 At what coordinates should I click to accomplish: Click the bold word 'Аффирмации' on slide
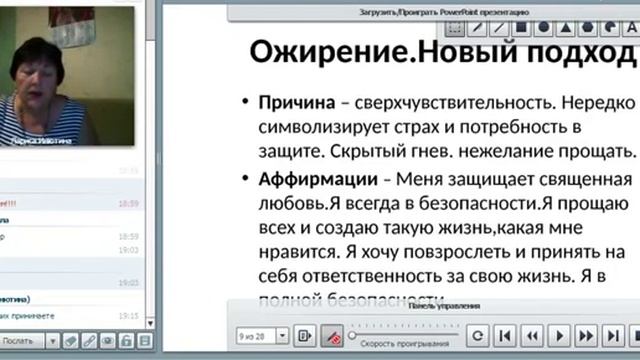tap(318, 180)
